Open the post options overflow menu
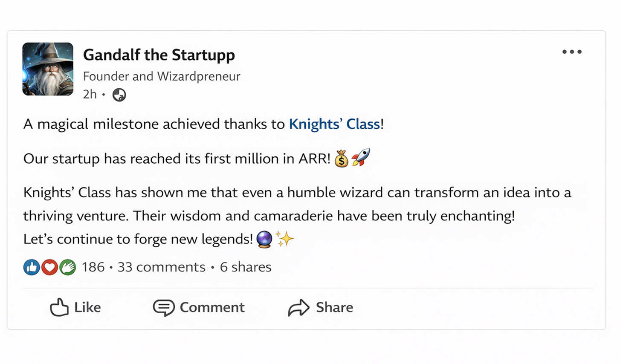 coord(571,52)
